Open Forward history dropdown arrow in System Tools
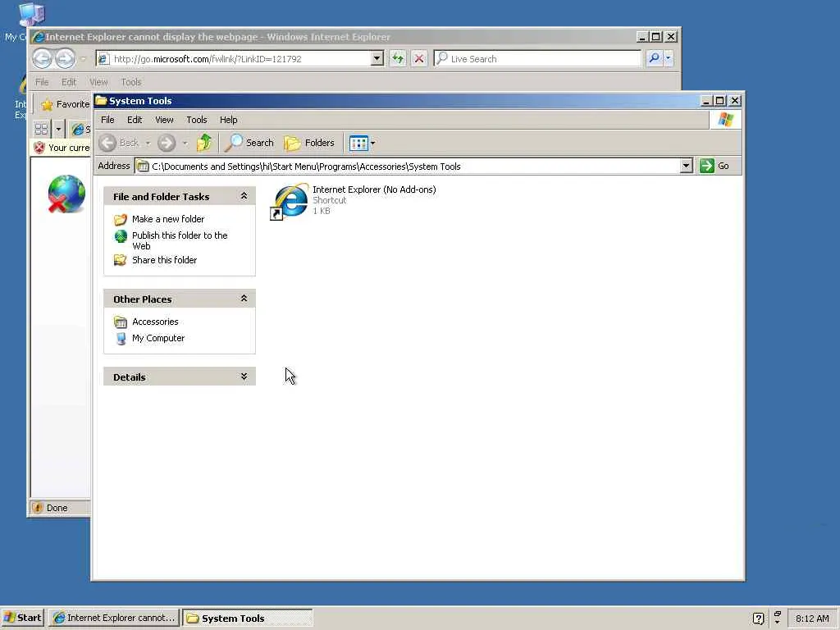The image size is (840, 630). pos(185,143)
